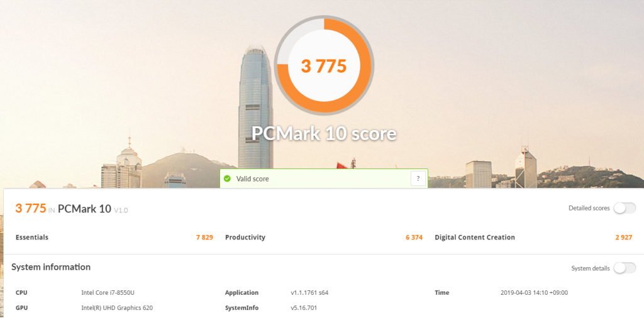Viewport: 644px width, 318px height.
Task: Click the 3 775 score in results header
Action: coord(31,208)
